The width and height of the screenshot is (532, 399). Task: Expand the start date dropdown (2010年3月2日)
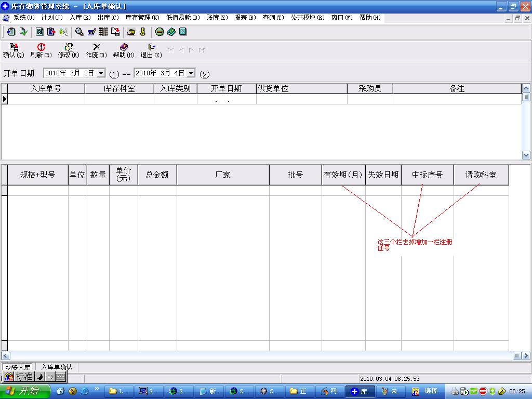pos(101,73)
